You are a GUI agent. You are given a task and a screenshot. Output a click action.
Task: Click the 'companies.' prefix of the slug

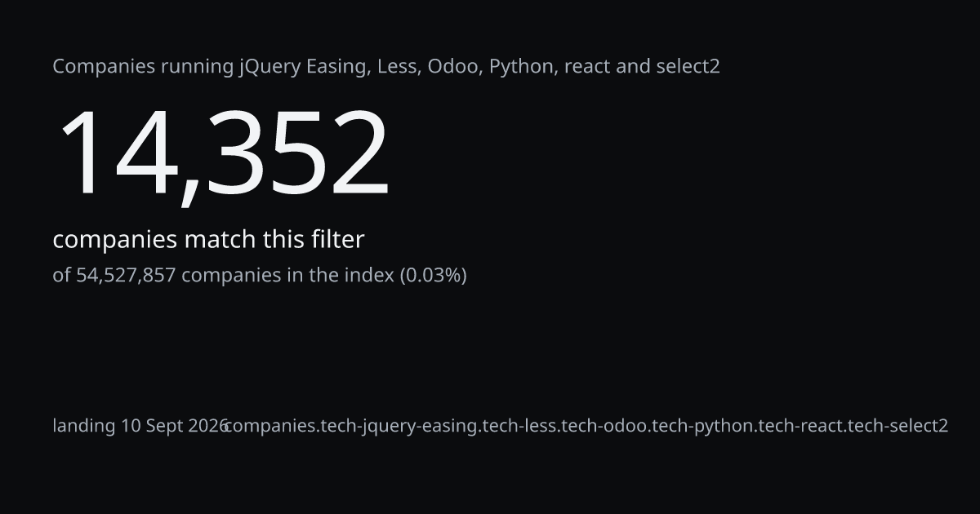point(269,426)
